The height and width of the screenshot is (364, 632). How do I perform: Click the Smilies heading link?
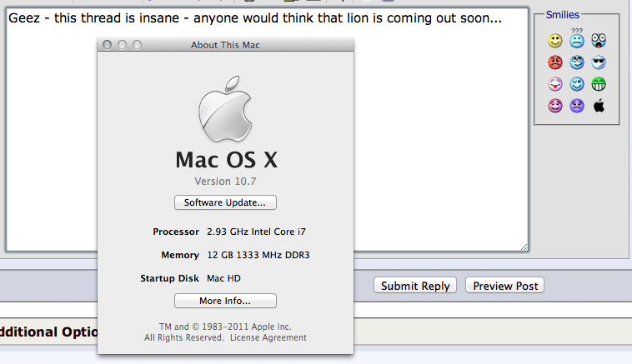[x=562, y=15]
